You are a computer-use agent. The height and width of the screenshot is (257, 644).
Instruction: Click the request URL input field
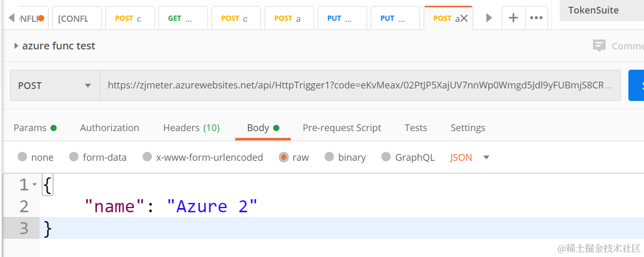click(359, 85)
